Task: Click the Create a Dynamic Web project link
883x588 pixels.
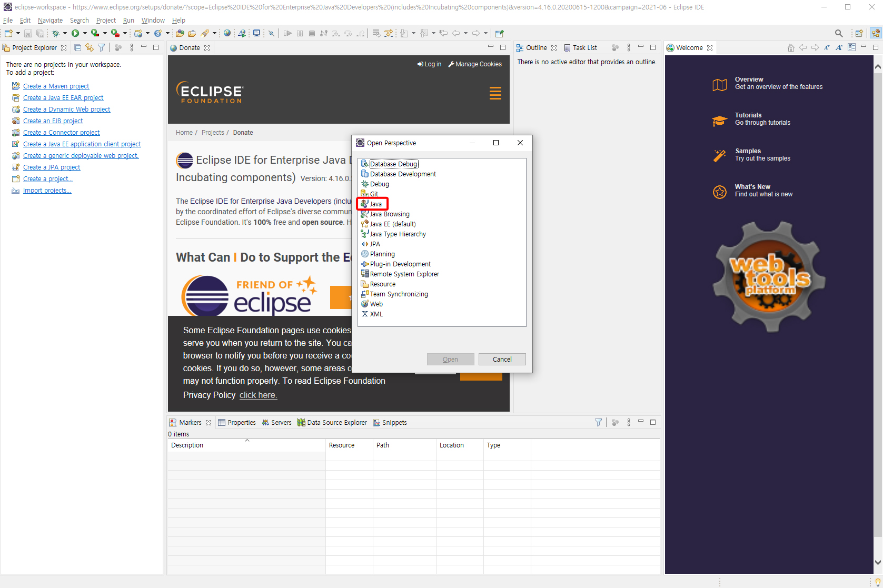Action: 66,109
